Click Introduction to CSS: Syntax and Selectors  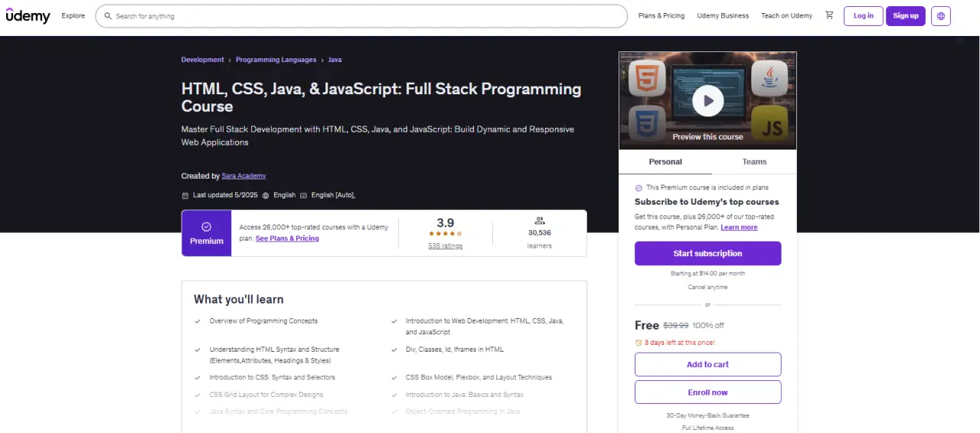point(273,378)
